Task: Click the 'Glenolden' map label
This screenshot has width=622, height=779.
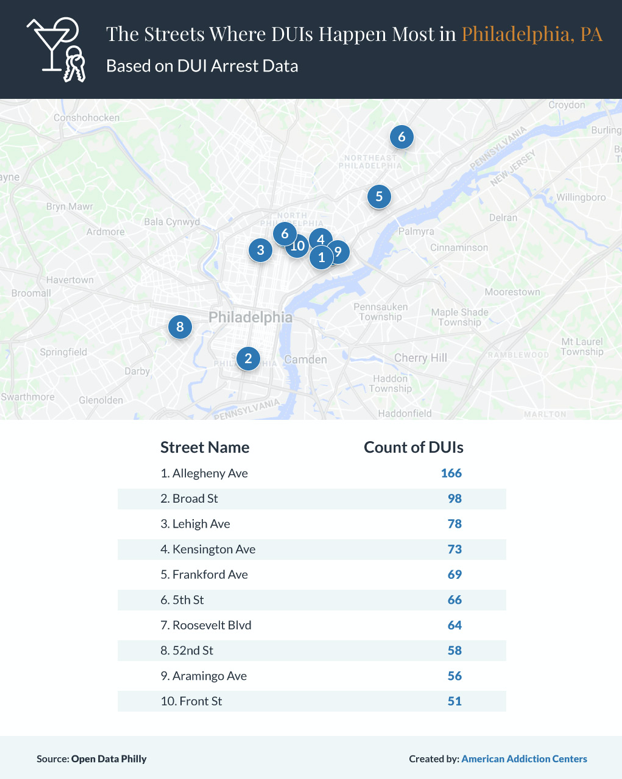Action: click(101, 400)
